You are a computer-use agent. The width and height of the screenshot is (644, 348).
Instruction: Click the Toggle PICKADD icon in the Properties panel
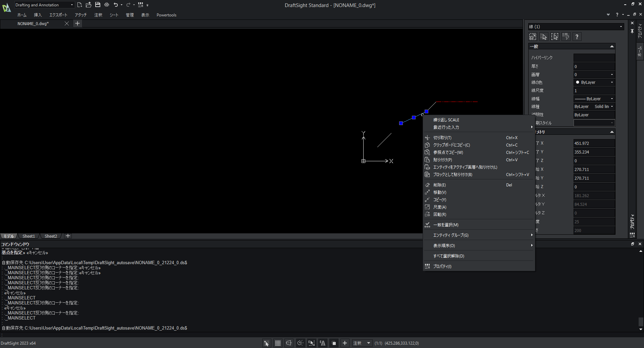(x=533, y=37)
